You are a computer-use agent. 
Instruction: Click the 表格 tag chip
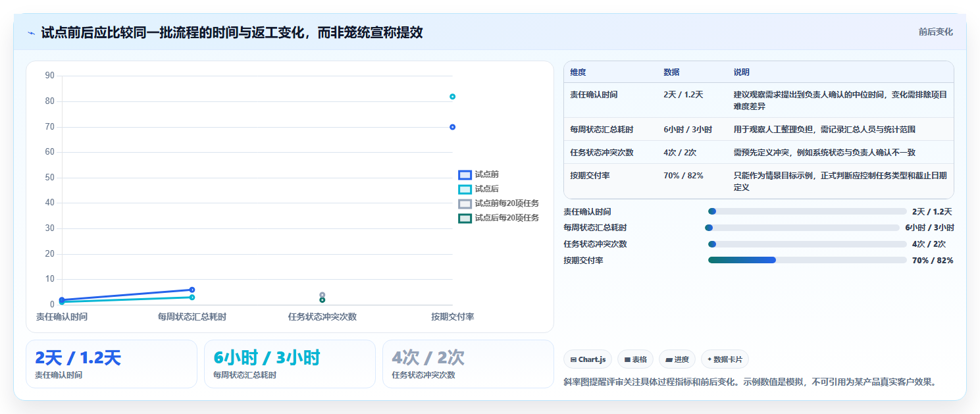635,359
